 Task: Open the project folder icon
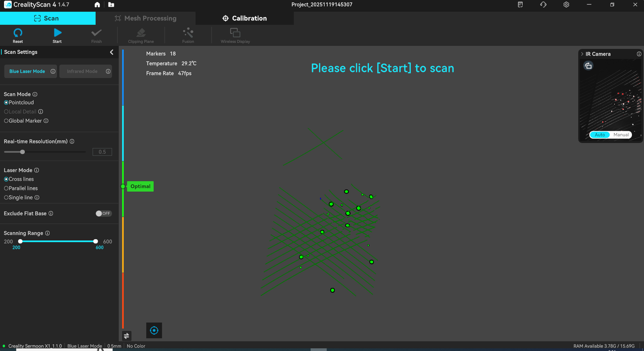[x=111, y=5]
